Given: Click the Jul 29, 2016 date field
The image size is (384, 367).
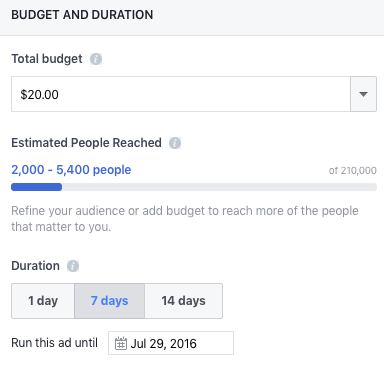Looking at the screenshot, I should [171, 343].
